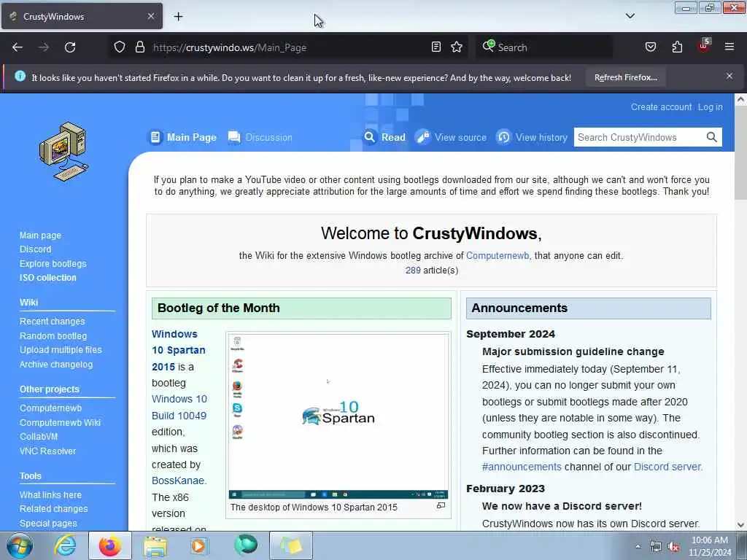747x560 pixels.
Task: Open the #announcements link
Action: 522,467
